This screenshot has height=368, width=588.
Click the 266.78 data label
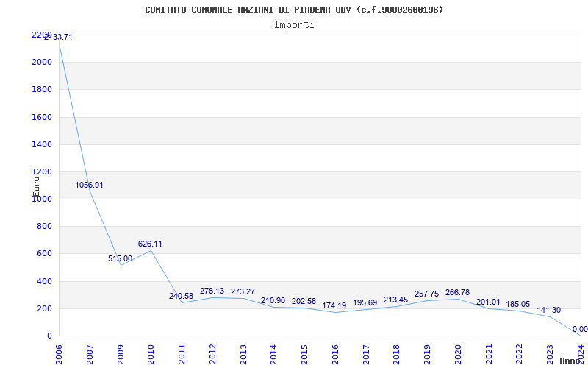[457, 292]
